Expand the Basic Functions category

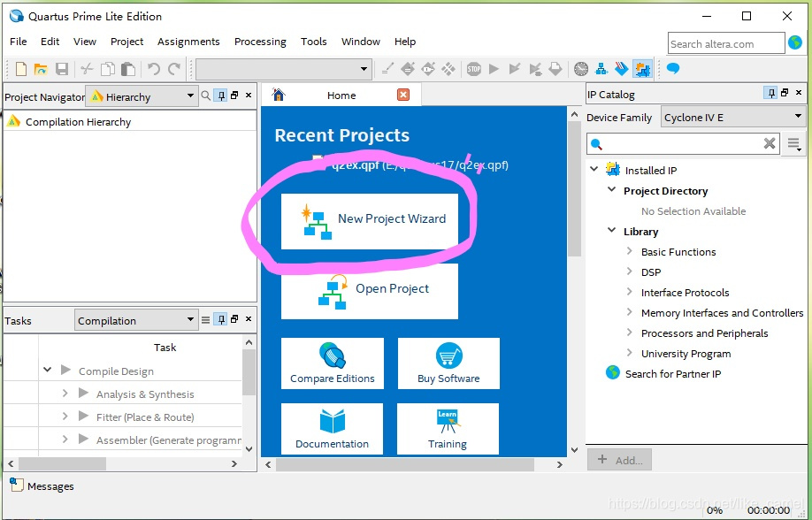click(629, 250)
